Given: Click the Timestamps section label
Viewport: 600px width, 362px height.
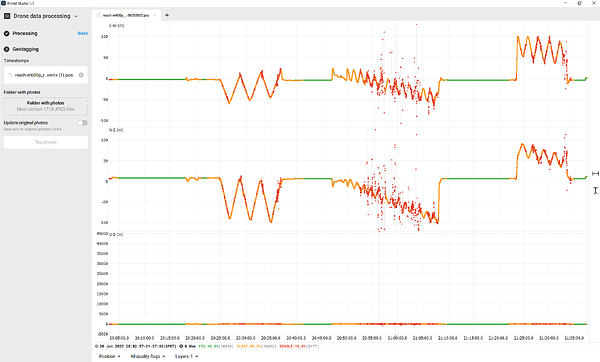Looking at the screenshot, I should point(16,60).
